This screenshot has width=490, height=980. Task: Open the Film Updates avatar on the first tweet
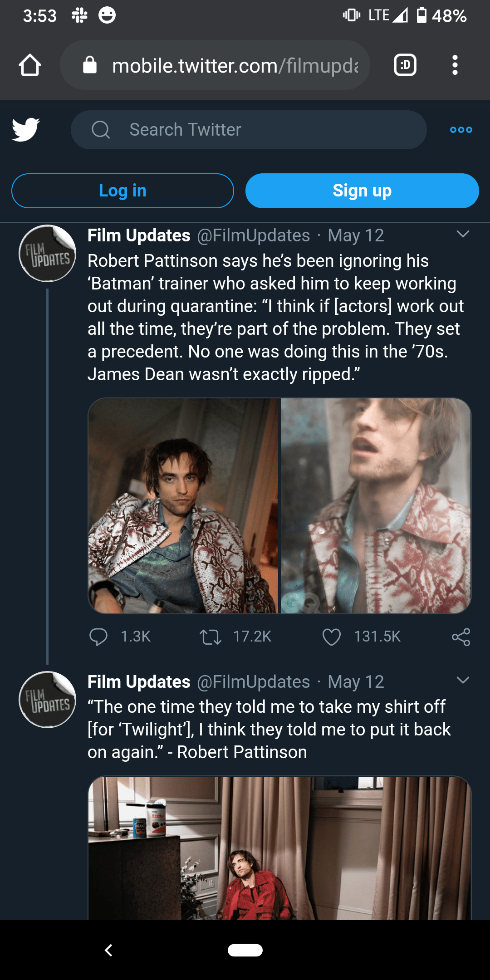point(47,253)
